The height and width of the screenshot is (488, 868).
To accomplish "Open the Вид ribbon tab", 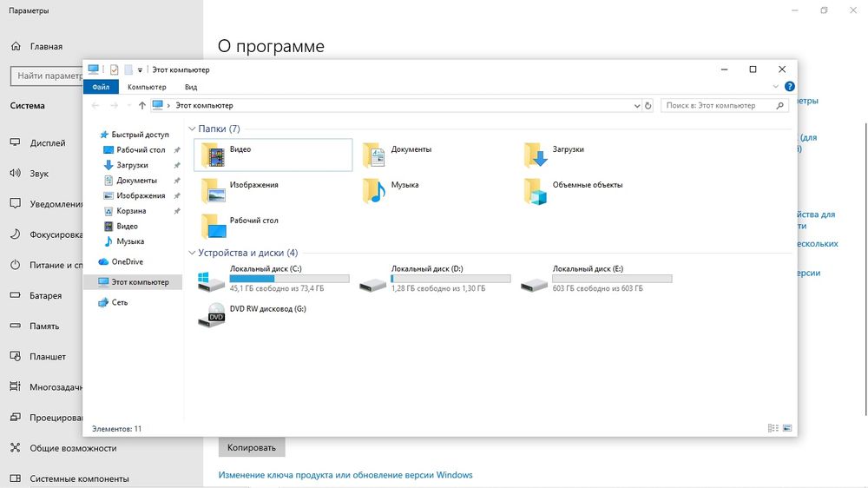I will click(x=191, y=87).
